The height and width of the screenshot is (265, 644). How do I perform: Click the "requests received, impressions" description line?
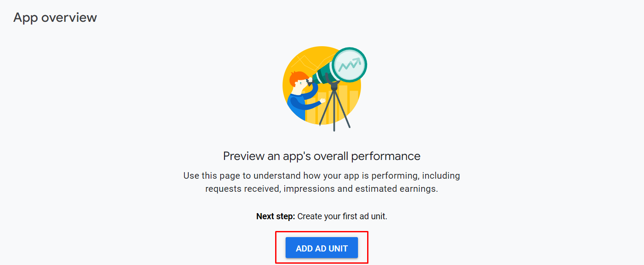(322, 189)
